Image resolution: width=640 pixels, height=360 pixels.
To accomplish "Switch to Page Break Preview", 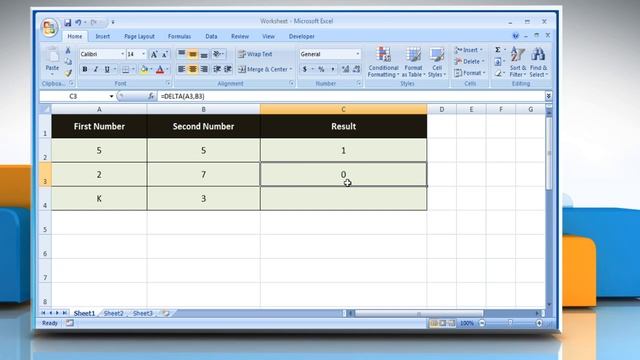I will pyautogui.click(x=451, y=323).
